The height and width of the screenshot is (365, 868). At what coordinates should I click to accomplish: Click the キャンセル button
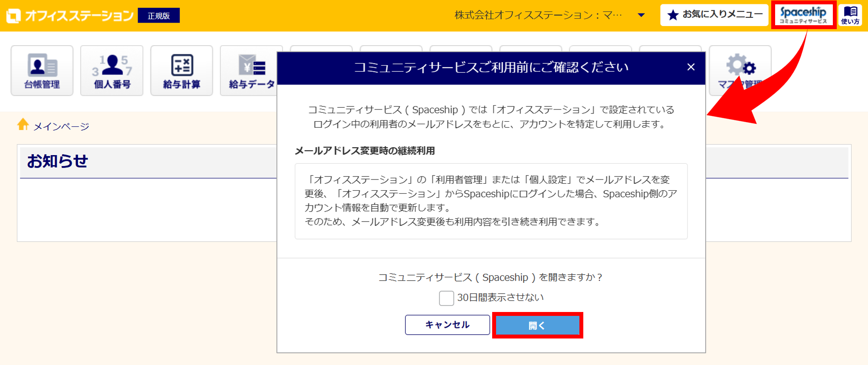(x=447, y=325)
